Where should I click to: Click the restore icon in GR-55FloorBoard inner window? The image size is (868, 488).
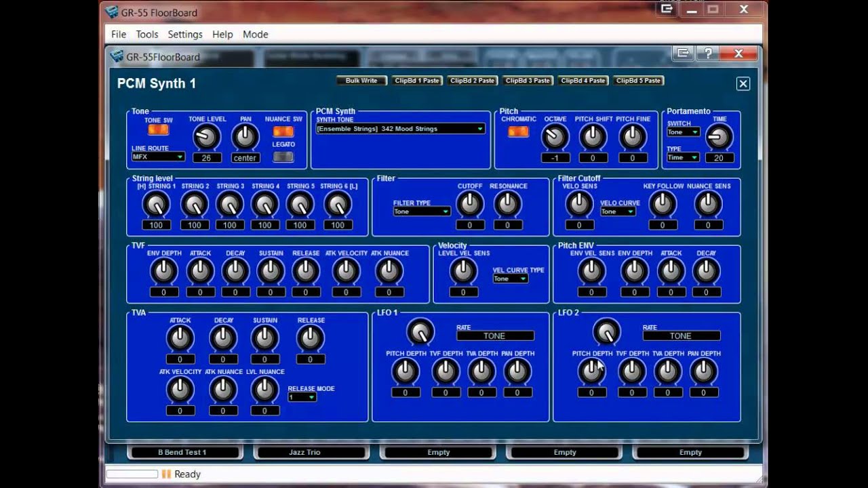683,54
